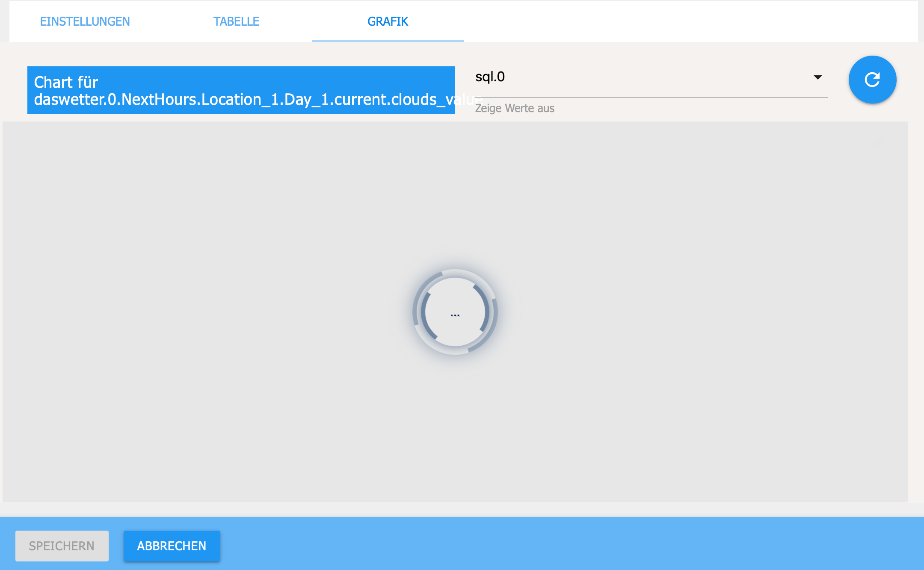This screenshot has width=924, height=570.
Task: Click the three dots inside the spinner
Action: [455, 315]
